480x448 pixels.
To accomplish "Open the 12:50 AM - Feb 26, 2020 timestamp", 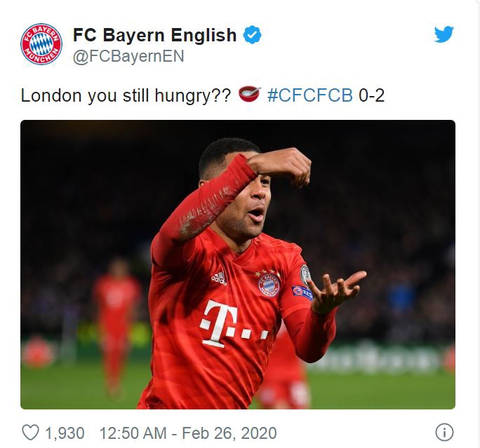I will pos(188,433).
